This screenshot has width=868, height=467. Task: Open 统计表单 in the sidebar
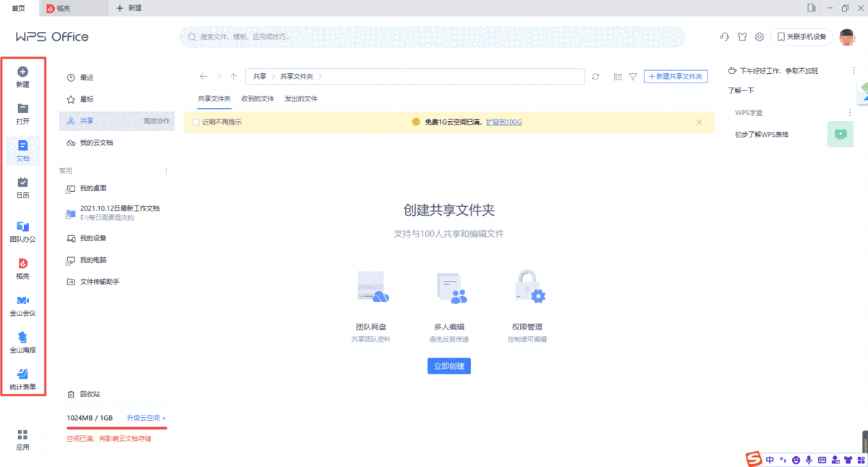(22, 378)
